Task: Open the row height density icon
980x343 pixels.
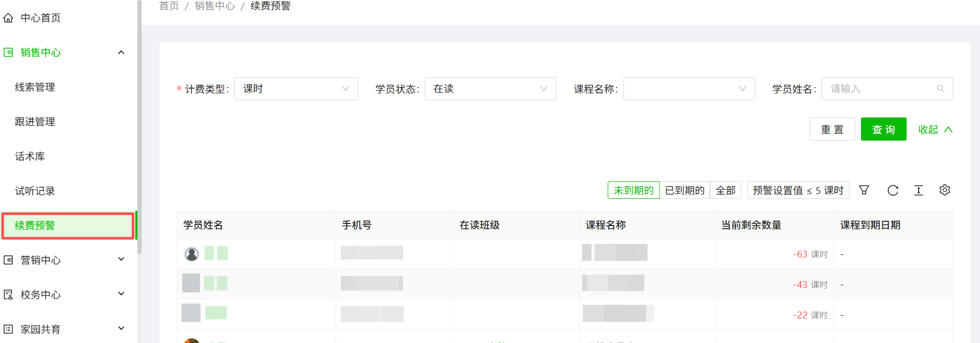Action: point(918,190)
